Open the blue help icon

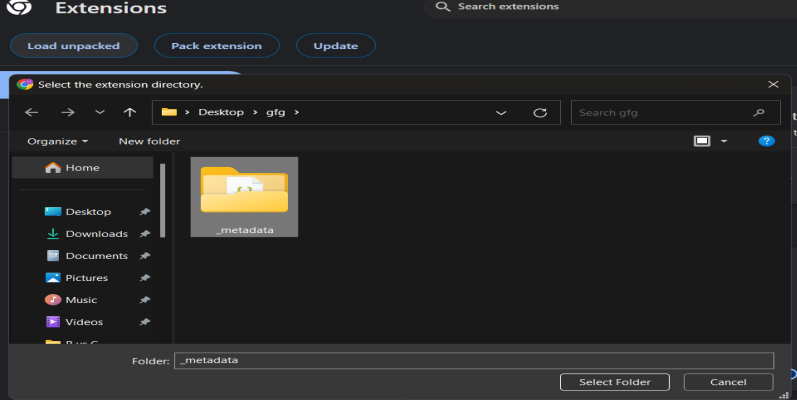tap(767, 141)
